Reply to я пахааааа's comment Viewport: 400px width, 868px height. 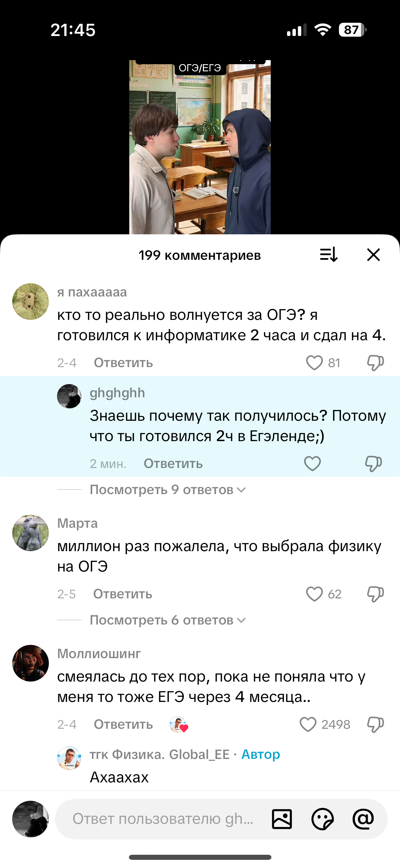click(x=123, y=363)
